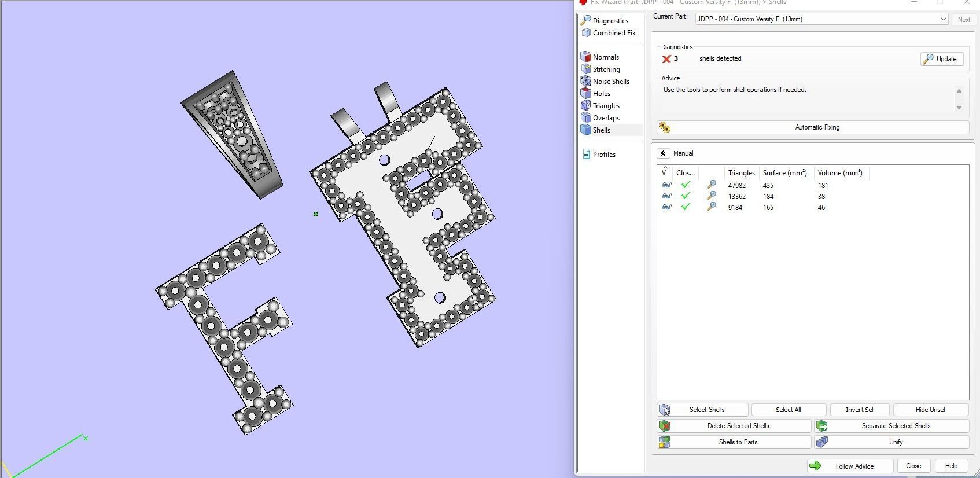This screenshot has height=478, width=980.
Task: Sort shells by the V column
Action: pos(665,173)
